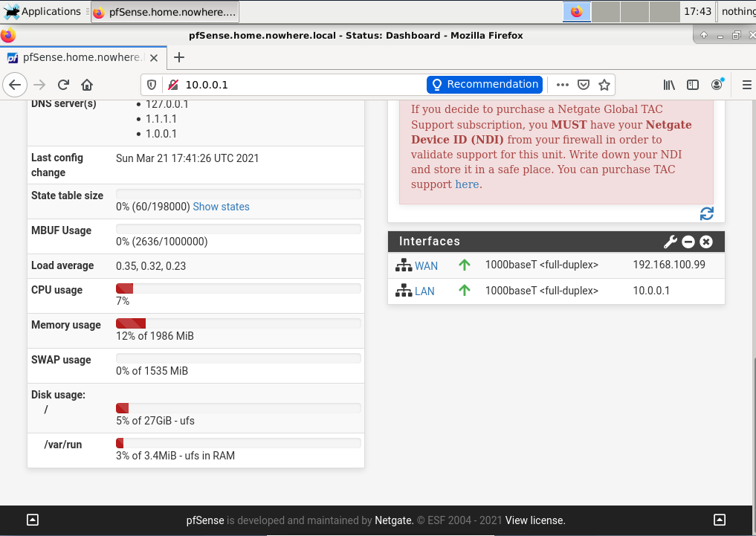Click the '5% of 27GiB - ufs' text
The width and height of the screenshot is (756, 536).
tap(155, 421)
